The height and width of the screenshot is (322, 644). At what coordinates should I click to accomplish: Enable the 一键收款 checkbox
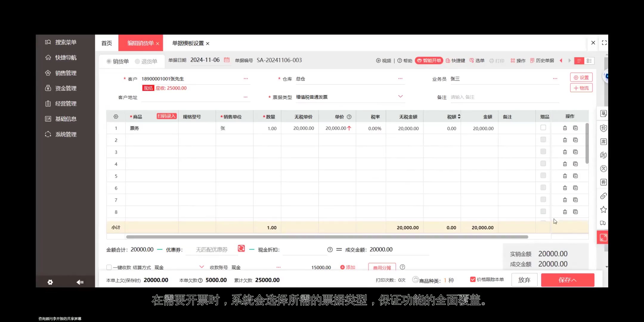pyautogui.click(x=109, y=267)
